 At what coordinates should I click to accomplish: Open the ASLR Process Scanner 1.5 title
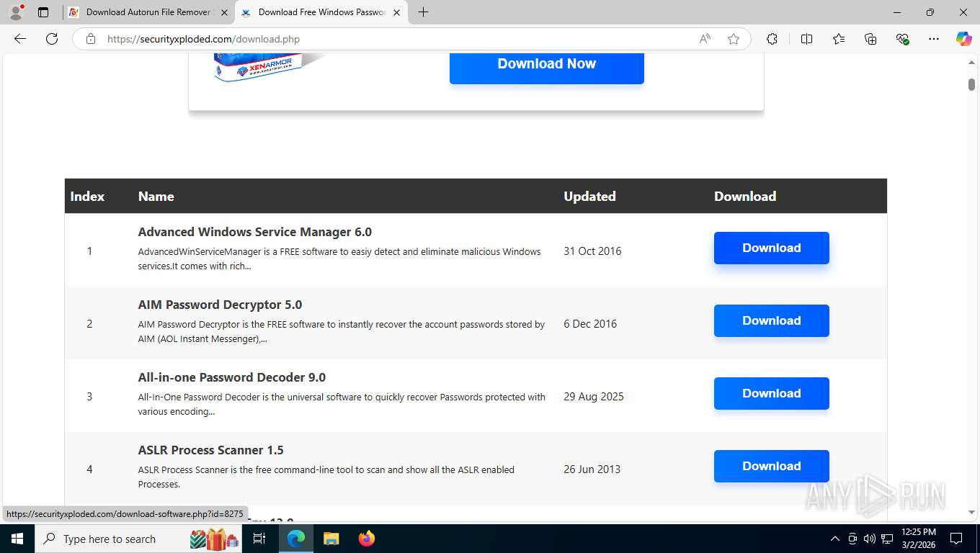click(x=211, y=450)
